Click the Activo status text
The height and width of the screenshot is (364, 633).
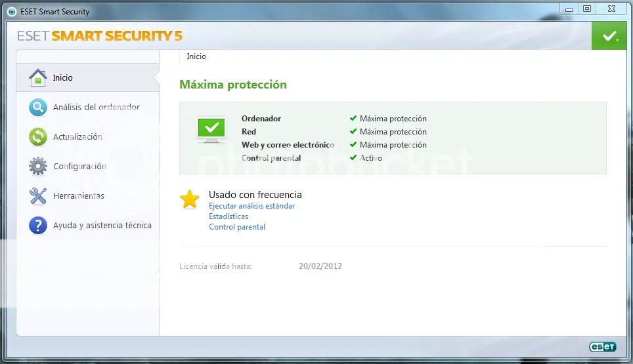pos(371,158)
